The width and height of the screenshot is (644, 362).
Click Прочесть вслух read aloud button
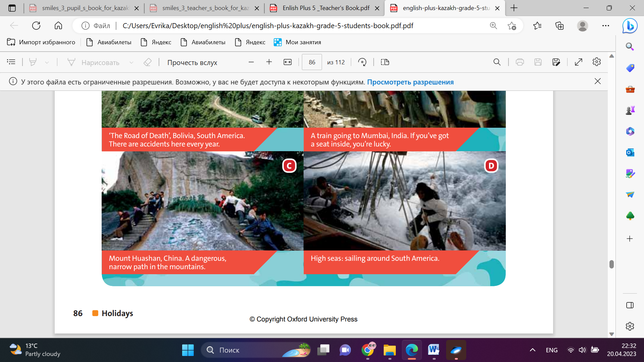coord(192,63)
